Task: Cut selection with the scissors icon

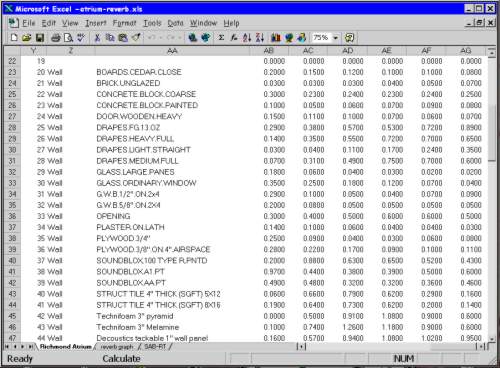Action: pos(97,38)
